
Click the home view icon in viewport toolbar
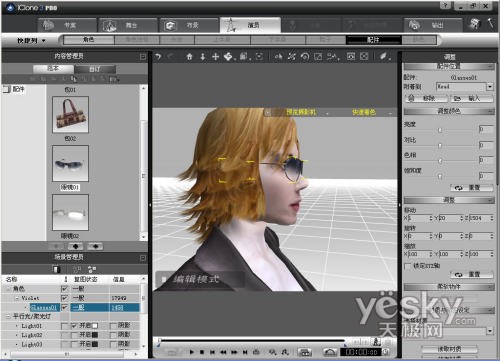pyautogui.click(x=189, y=57)
